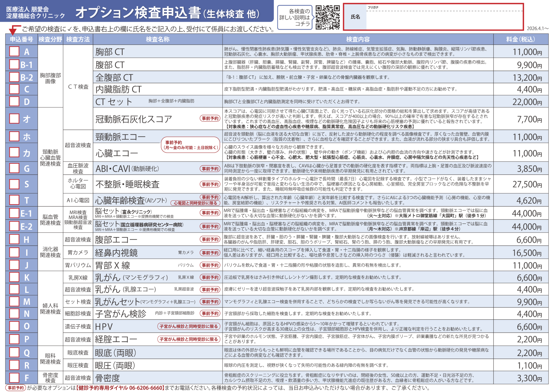Click the 検査名称 column header
This screenshot has height=392, width=554.
[x=158, y=39]
